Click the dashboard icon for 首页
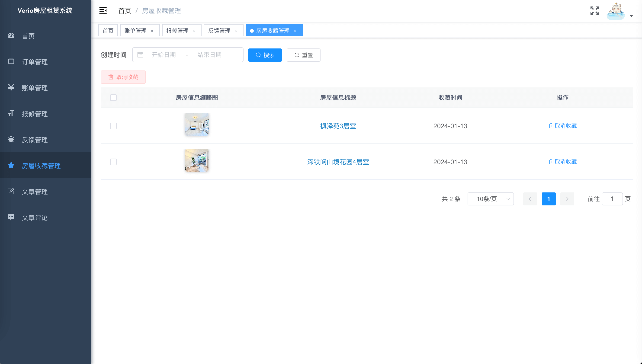 (11, 35)
